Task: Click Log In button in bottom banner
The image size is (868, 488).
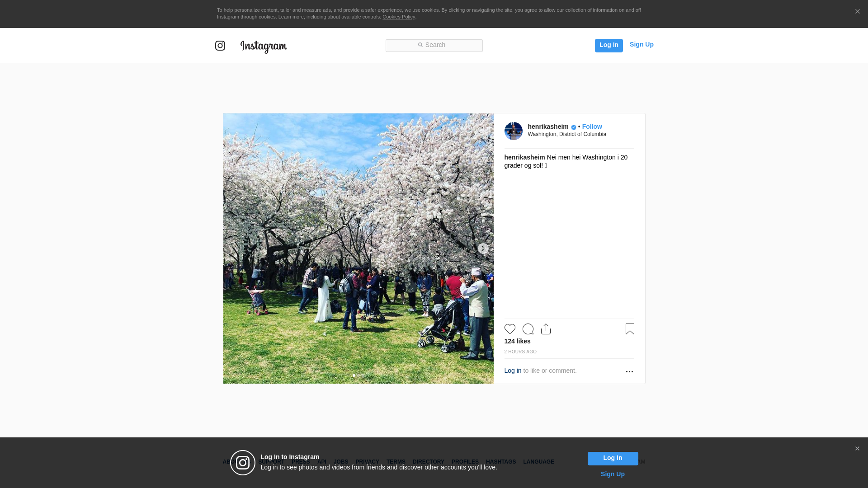Action: [x=613, y=459]
